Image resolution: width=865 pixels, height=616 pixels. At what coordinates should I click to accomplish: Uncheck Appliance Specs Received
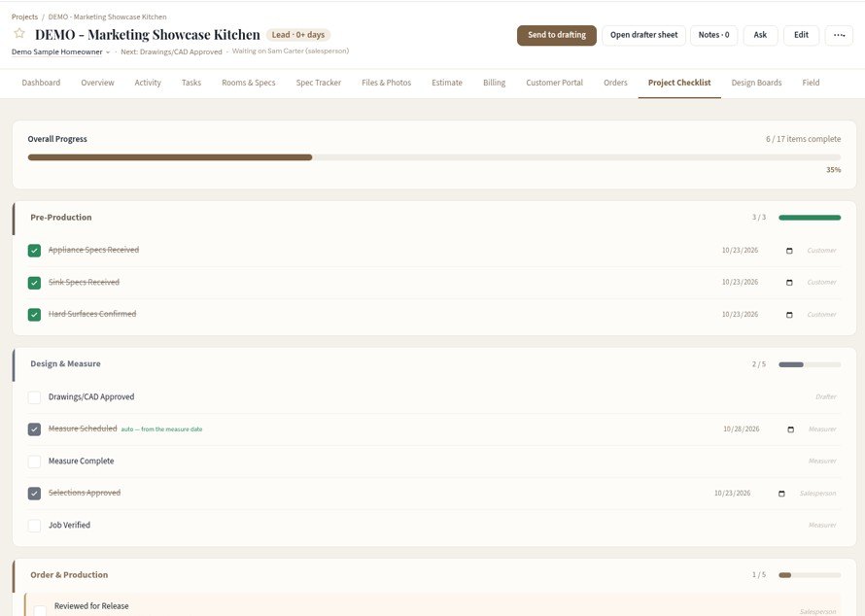(34, 251)
